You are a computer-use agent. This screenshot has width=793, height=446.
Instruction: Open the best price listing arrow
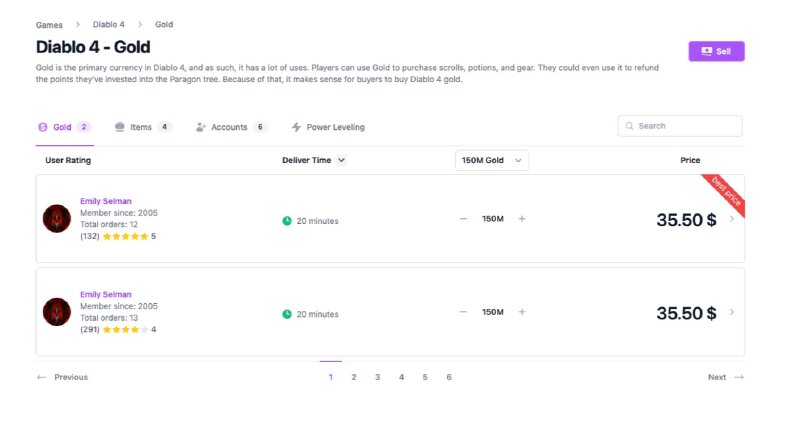732,219
